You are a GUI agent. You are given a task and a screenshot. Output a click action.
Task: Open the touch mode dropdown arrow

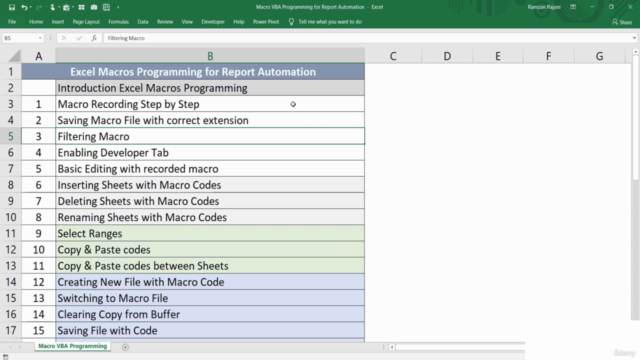coord(59,7)
